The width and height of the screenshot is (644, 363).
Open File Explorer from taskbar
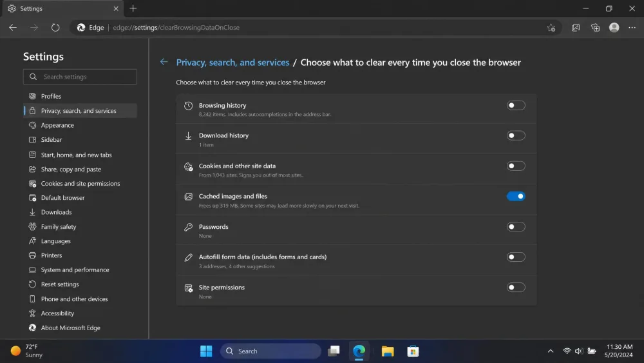pos(387,351)
